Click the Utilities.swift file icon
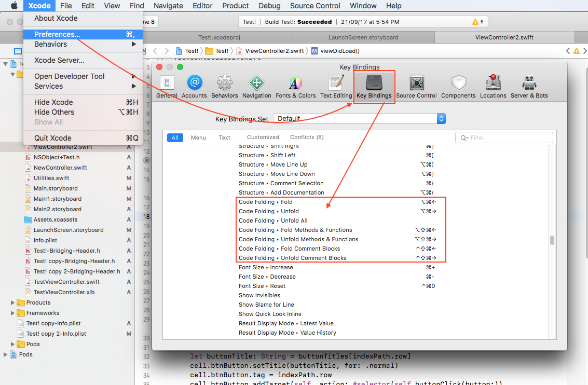This screenshot has width=588, height=385. 28,178
